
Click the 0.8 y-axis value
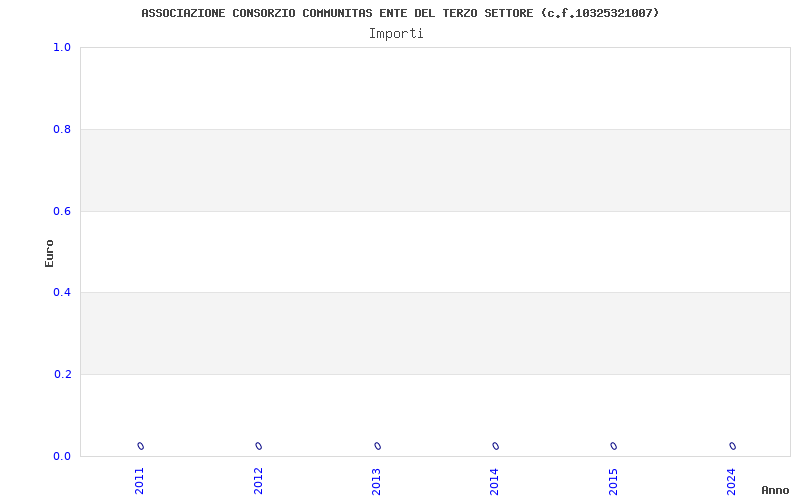click(62, 130)
